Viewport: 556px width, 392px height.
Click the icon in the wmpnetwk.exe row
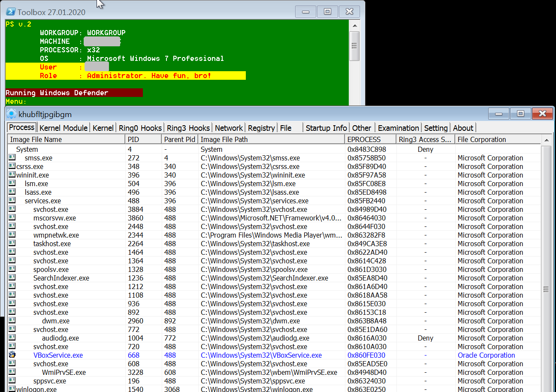pyautogui.click(x=12, y=235)
